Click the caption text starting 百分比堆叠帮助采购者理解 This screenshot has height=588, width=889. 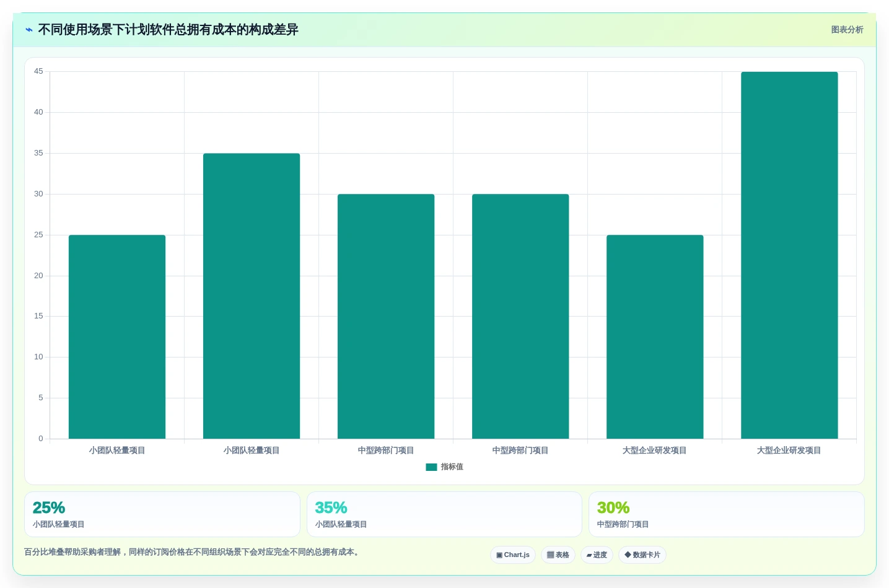193,552
